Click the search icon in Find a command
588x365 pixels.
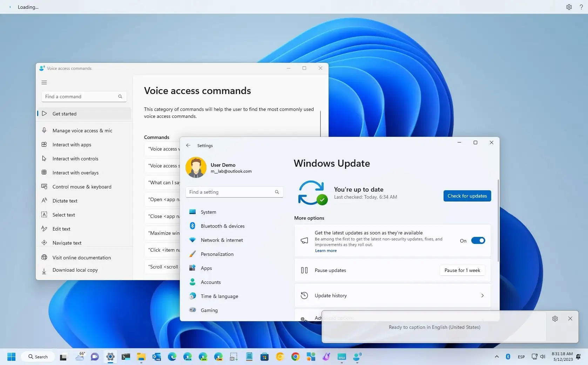tap(120, 97)
